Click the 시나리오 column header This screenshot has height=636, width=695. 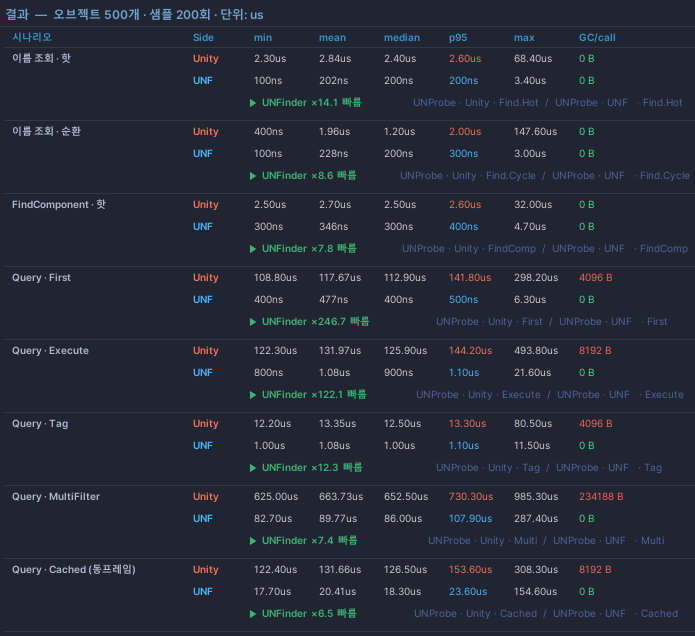coord(31,37)
